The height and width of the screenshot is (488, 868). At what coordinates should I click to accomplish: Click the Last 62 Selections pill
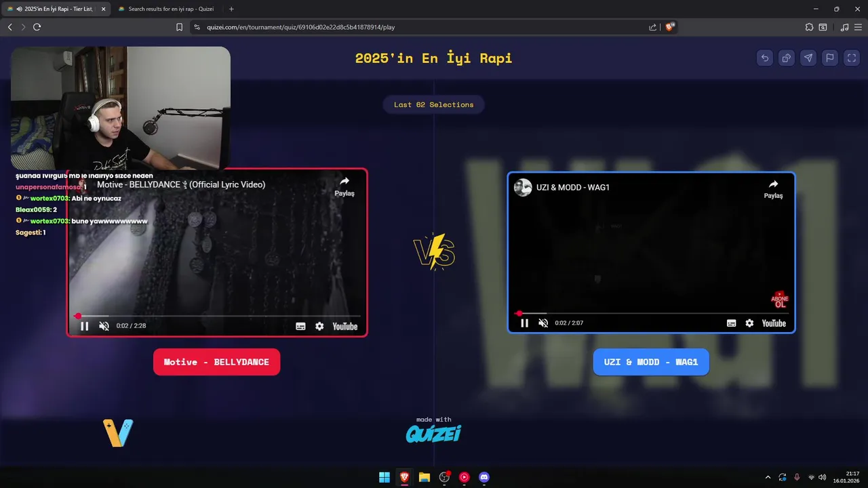(x=434, y=104)
